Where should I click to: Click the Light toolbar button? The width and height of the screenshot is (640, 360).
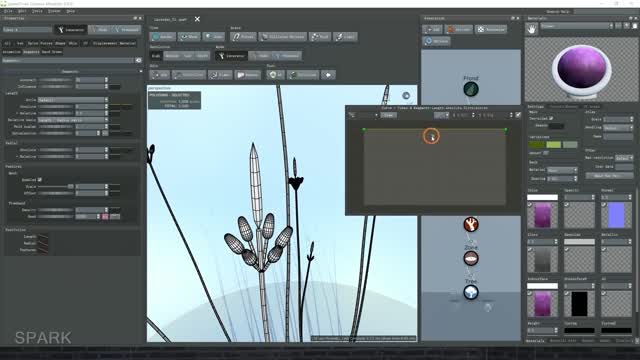[x=345, y=37]
